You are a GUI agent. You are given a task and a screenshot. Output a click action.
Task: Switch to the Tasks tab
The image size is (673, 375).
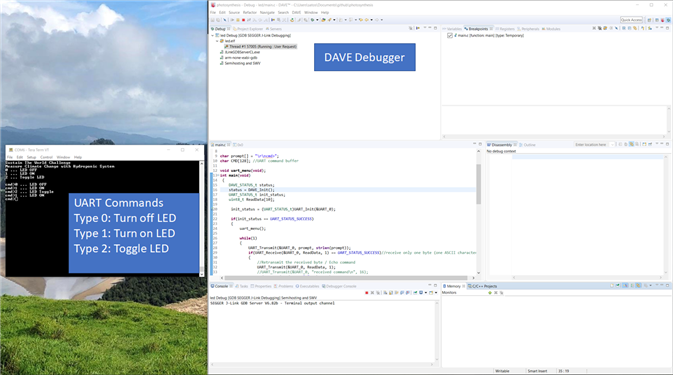243,286
